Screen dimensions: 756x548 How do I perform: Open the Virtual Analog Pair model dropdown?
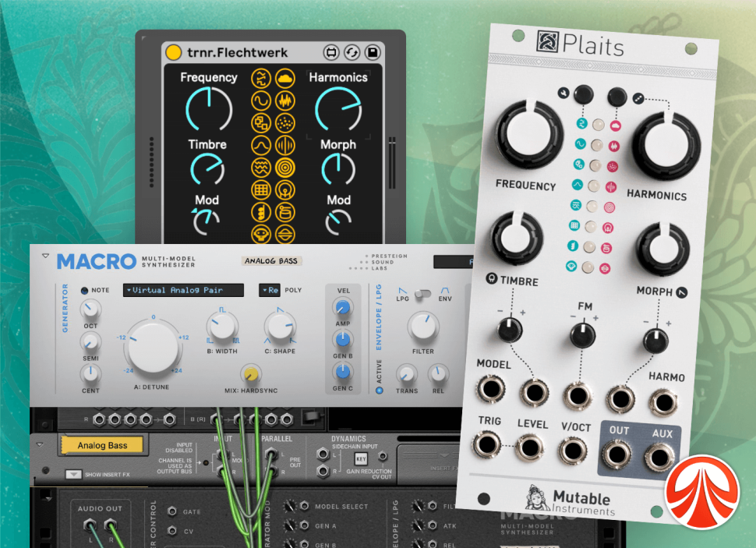tap(184, 291)
